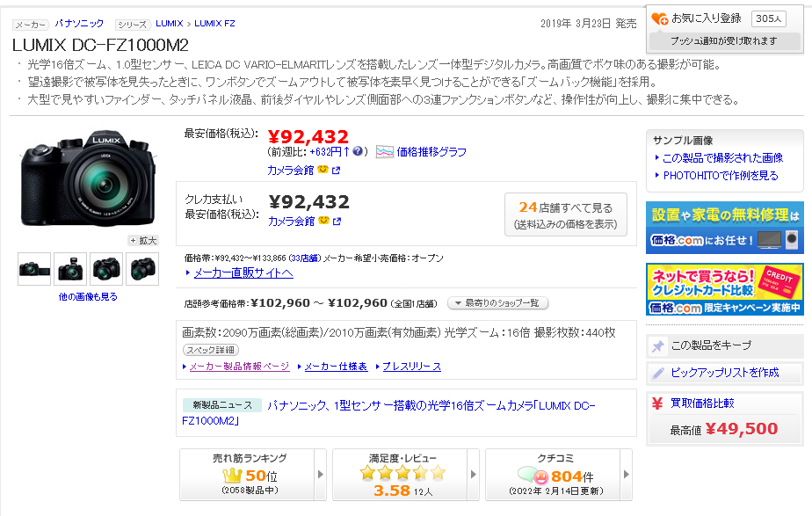Screen dimensions: 812x516
Task: Click smiley badge next to first カメラ会館
Action: click(x=323, y=170)
